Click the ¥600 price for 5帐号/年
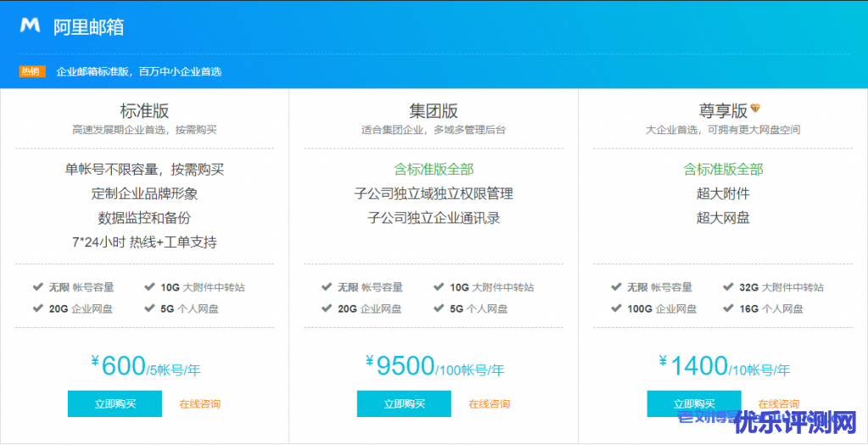868x445 pixels. point(146,366)
